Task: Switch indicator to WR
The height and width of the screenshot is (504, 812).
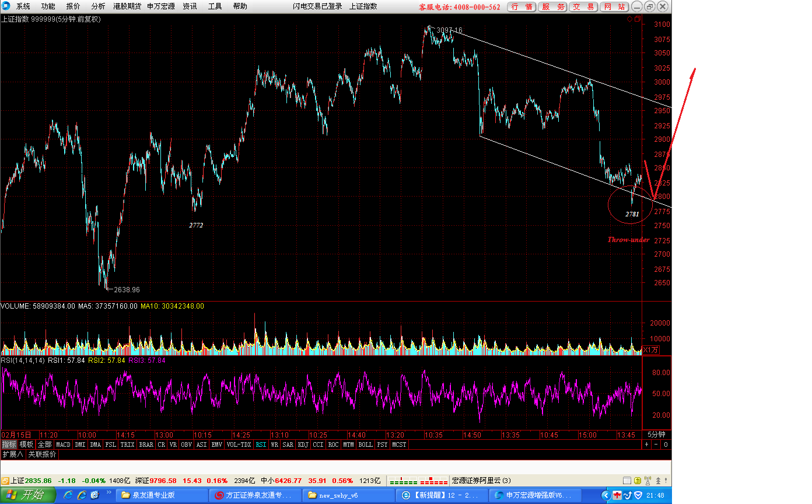Action: (274, 444)
